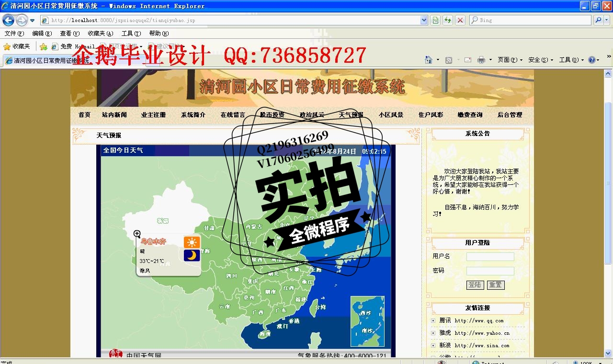Image resolution: width=613 pixels, height=364 pixels.
Task: Go to 首页 in site navigation
Action: tap(84, 115)
